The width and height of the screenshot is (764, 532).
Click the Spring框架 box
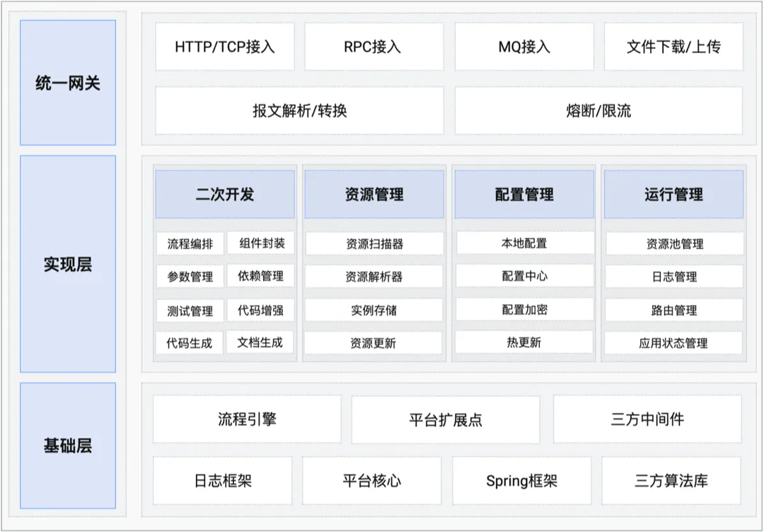point(522,480)
